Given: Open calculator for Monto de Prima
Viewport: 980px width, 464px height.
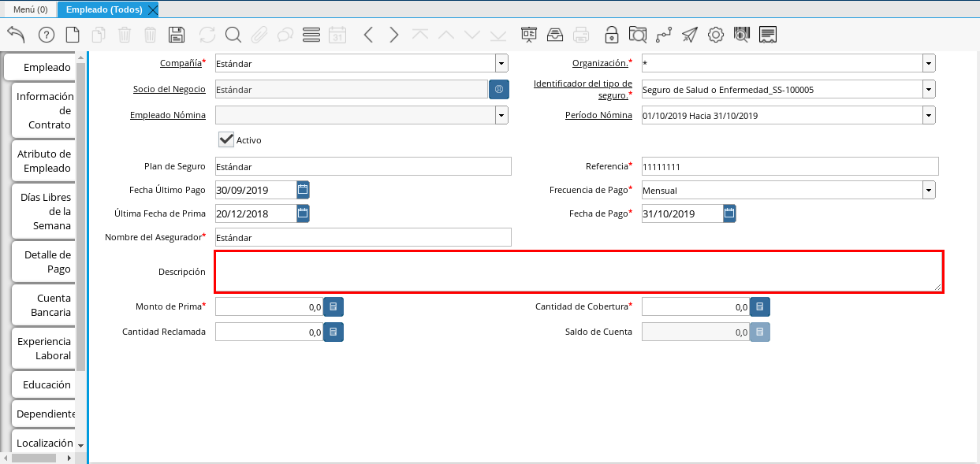Looking at the screenshot, I should click(x=333, y=306).
